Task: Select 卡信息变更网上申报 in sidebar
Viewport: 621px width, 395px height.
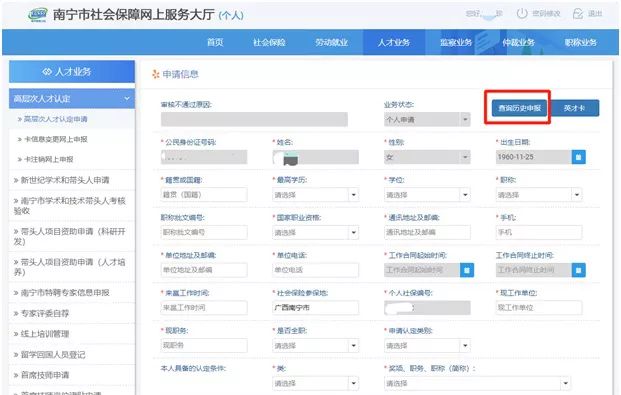Action: point(56,139)
